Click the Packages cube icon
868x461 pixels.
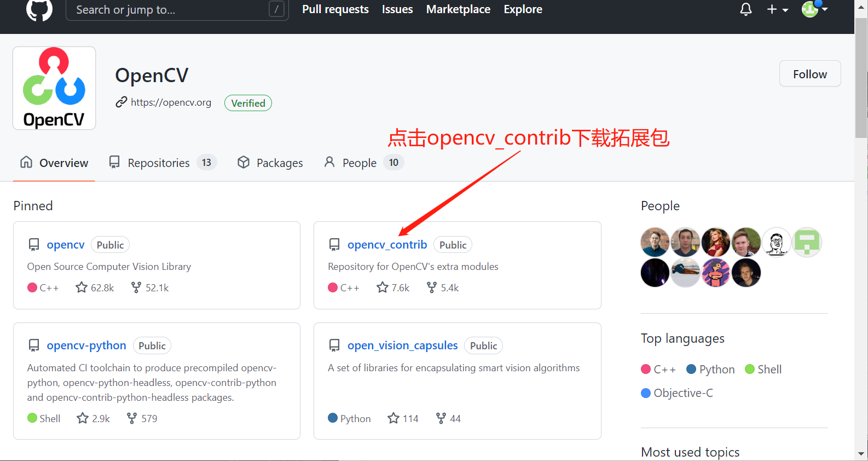[244, 162]
